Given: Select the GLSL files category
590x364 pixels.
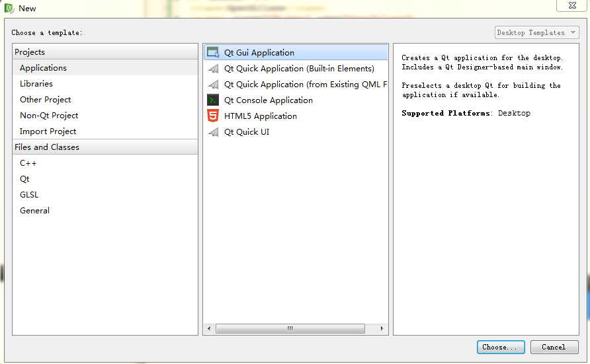Looking at the screenshot, I should tap(105, 195).
